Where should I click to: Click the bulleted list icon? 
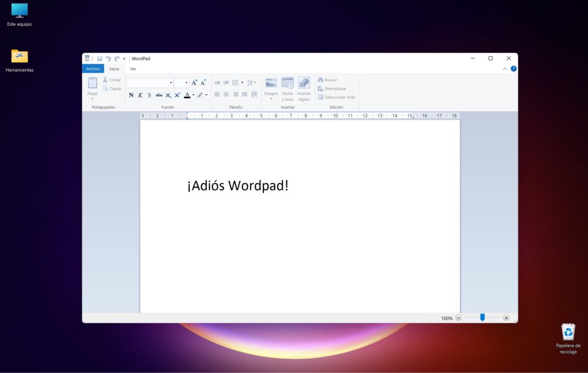235,82
